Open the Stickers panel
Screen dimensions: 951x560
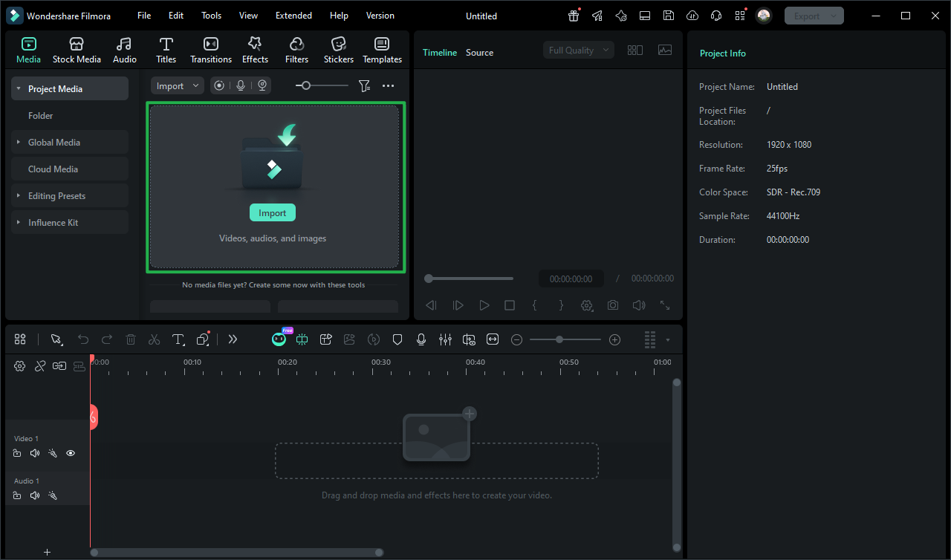(339, 51)
